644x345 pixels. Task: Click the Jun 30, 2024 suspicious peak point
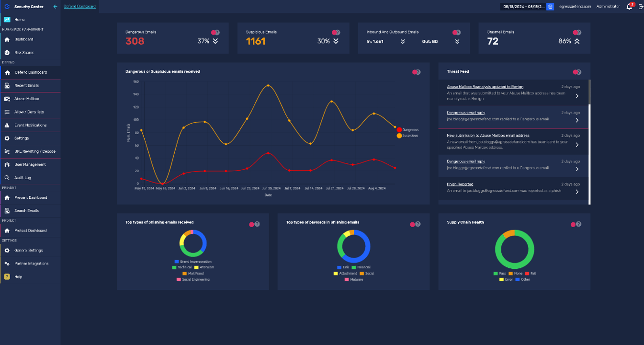click(x=268, y=86)
